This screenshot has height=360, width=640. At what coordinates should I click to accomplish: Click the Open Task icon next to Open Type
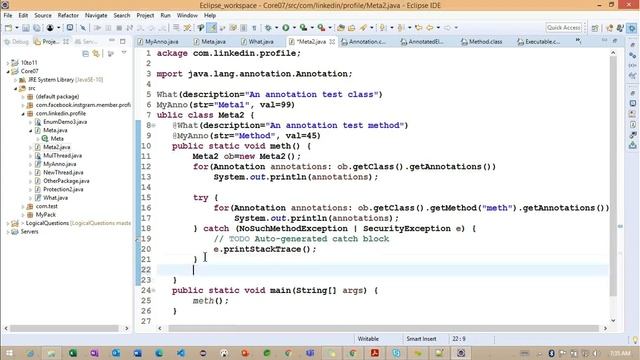pyautogui.click(x=351, y=28)
